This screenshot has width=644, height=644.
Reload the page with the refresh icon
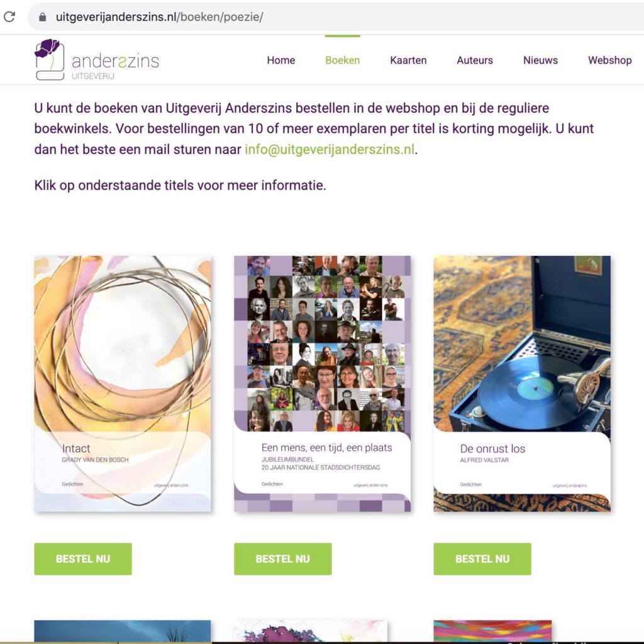[9, 17]
